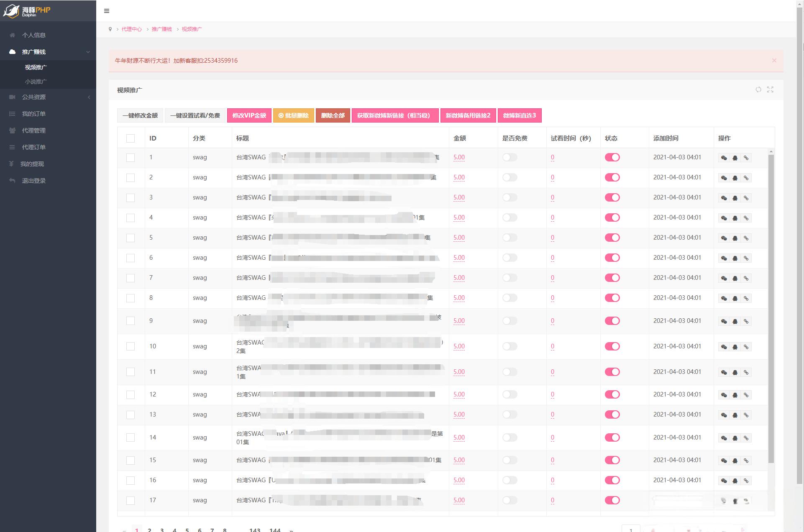The height and width of the screenshot is (532, 804).
Task: Edit the 5.00 amount in row 4
Action: 459,217
